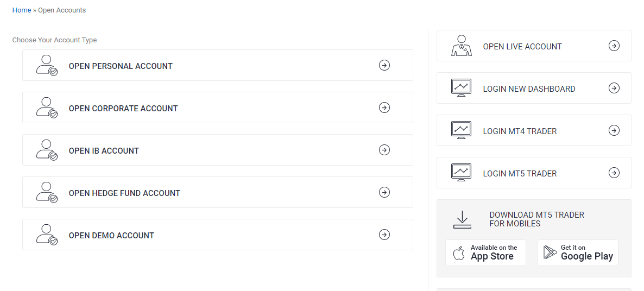Get the app via Google Play button

coord(578,253)
